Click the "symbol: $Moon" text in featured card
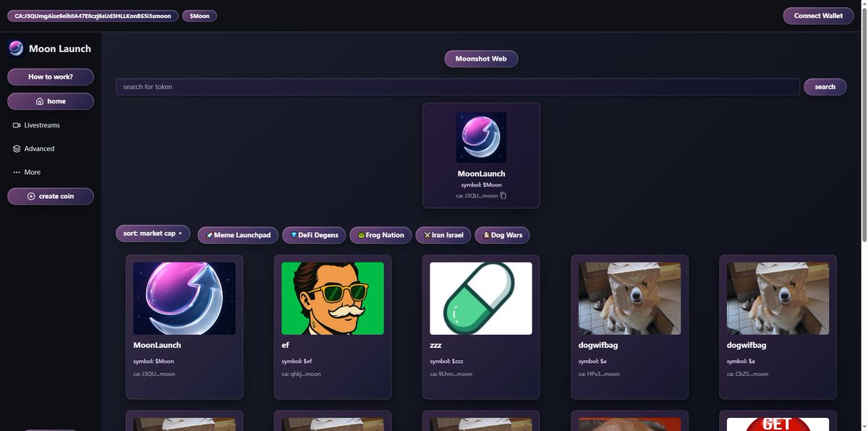This screenshot has height=431, width=868. pyautogui.click(x=481, y=184)
